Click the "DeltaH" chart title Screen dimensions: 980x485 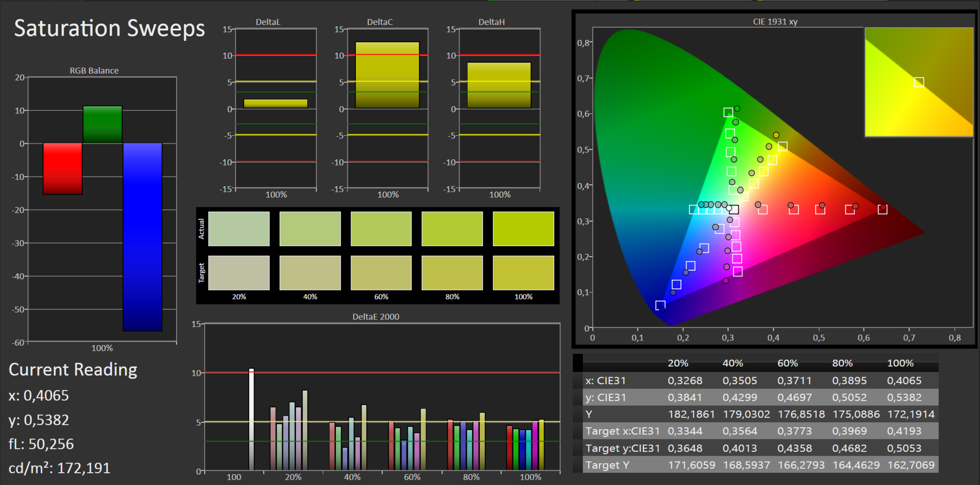pos(492,22)
